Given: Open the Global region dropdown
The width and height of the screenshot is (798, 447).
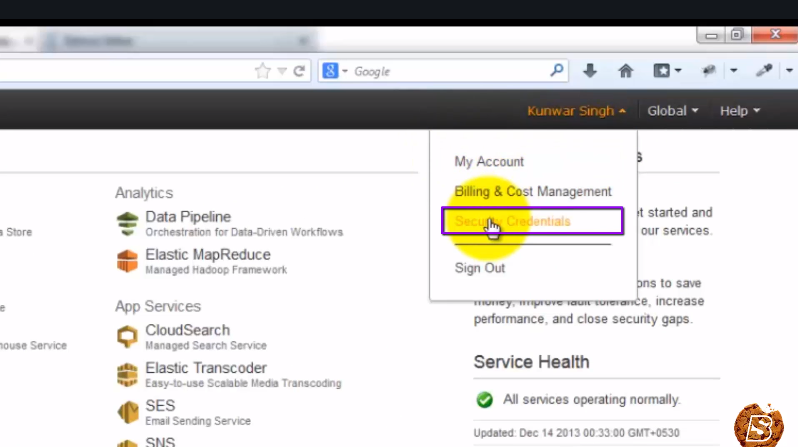Looking at the screenshot, I should tap(672, 110).
